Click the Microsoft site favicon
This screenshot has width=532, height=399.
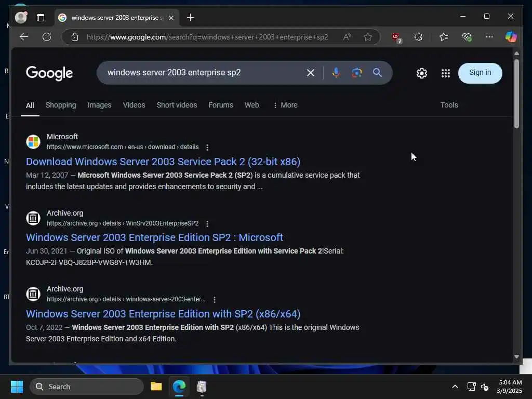click(33, 141)
